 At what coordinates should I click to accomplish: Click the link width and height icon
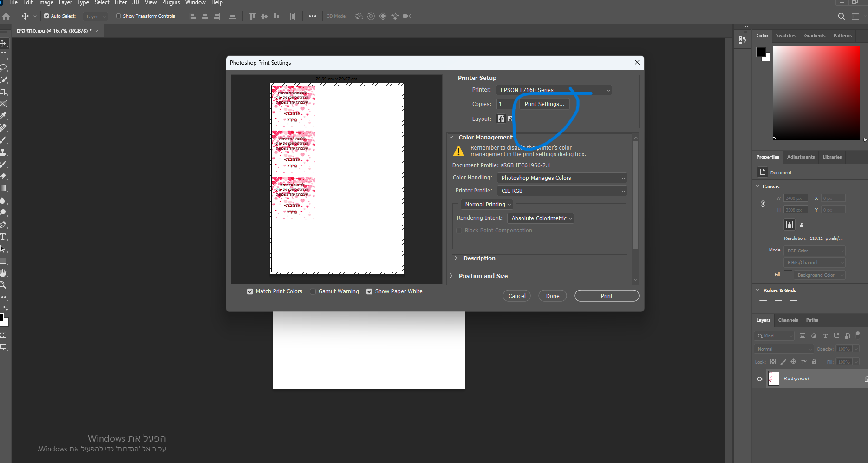(763, 204)
